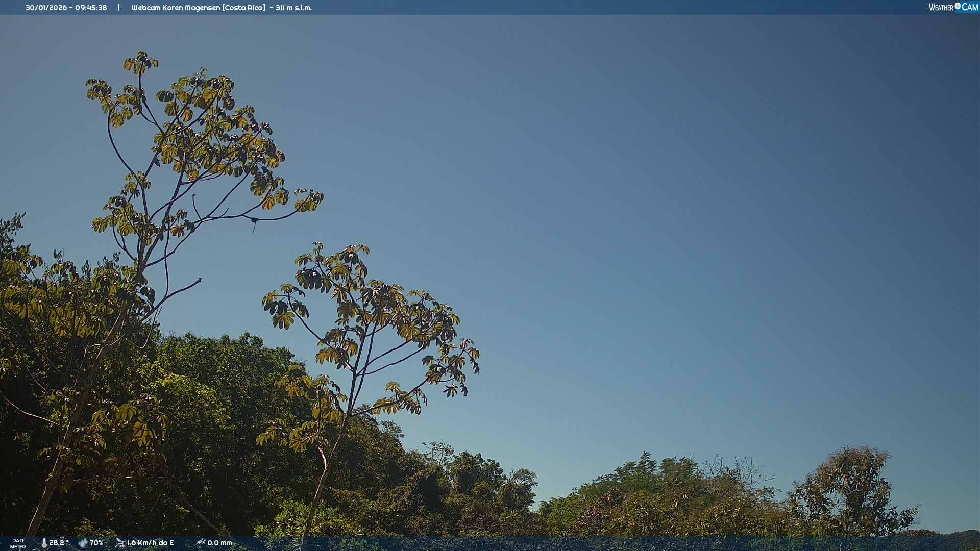Click the thermometer temperature icon

(x=44, y=543)
